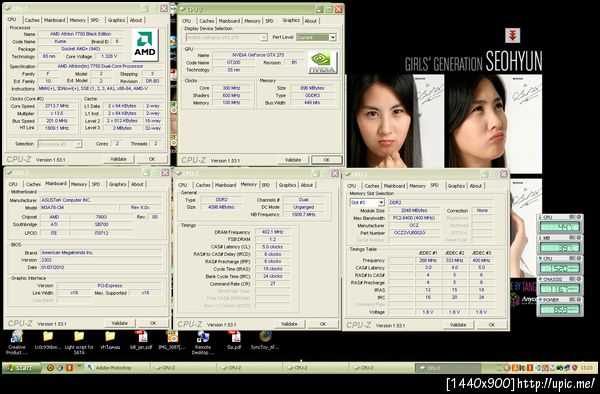Click the PCI-Express version field in the Mainboard window
This screenshot has width=600, height=394.
pyautogui.click(x=109, y=286)
